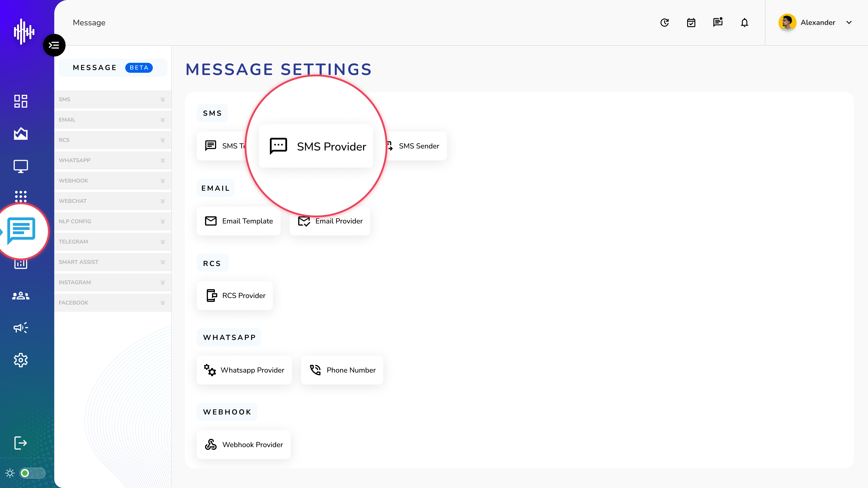
Task: Open the SMS Provider card
Action: [x=316, y=146]
